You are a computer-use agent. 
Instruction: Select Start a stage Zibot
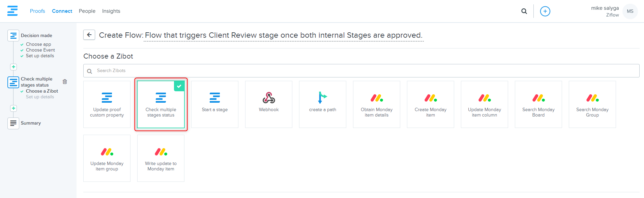(x=215, y=104)
